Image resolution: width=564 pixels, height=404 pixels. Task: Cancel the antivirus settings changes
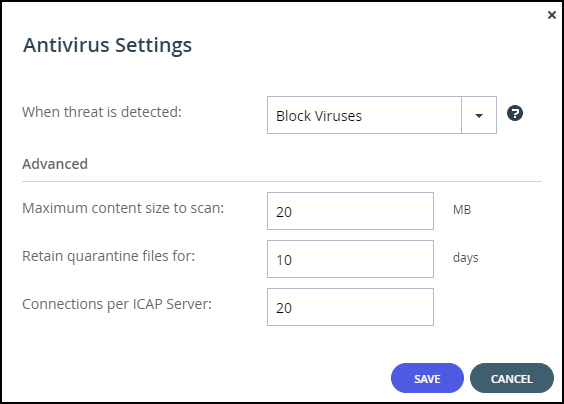tap(511, 378)
